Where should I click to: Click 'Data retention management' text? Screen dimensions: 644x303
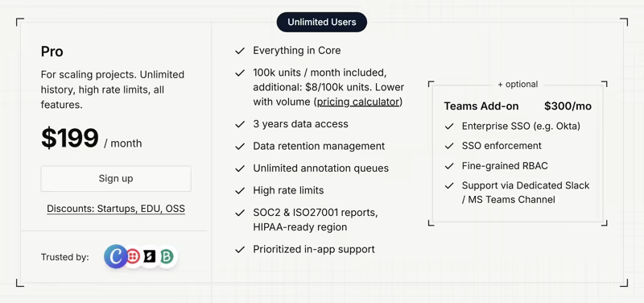pyautogui.click(x=319, y=146)
